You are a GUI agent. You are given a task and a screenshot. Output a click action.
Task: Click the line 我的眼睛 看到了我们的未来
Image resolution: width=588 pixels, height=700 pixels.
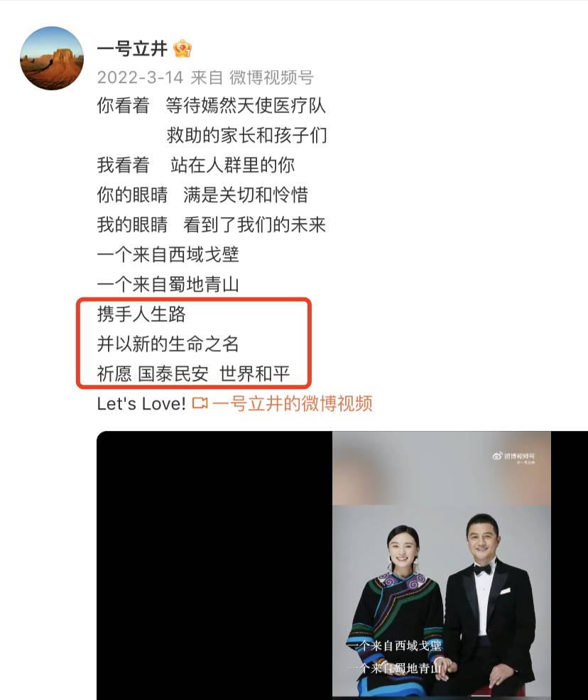point(212,224)
